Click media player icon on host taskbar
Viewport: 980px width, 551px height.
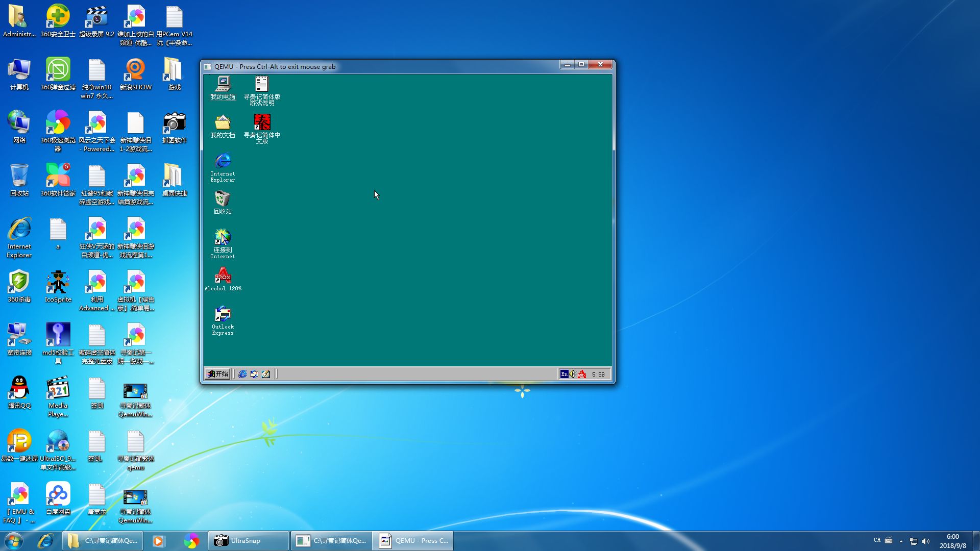[159, 541]
